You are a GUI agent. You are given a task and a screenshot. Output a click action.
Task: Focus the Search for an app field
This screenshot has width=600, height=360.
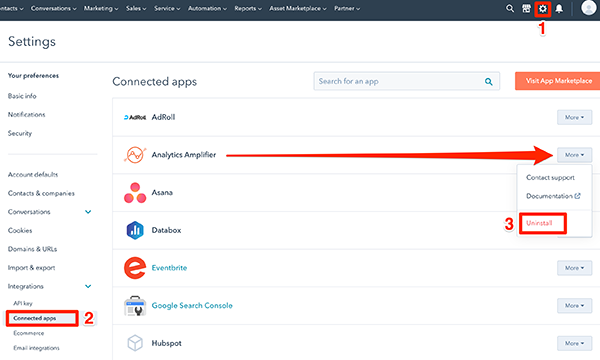click(x=406, y=81)
